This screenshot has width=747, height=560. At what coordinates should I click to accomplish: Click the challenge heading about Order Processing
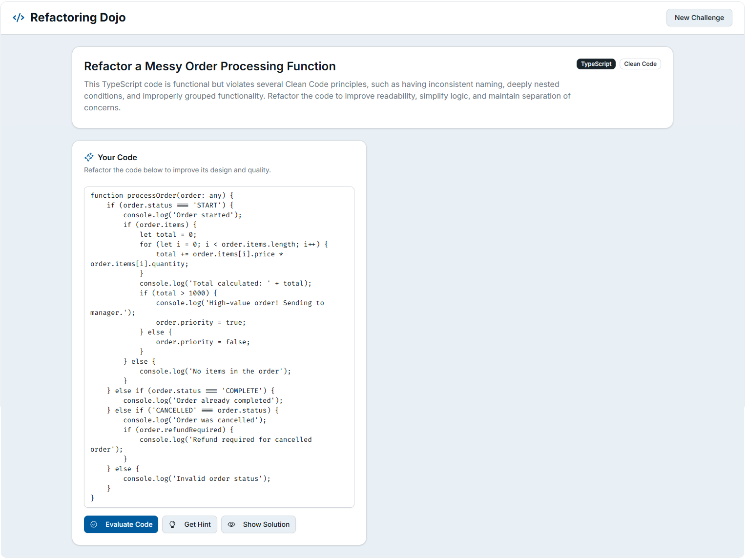210,66
